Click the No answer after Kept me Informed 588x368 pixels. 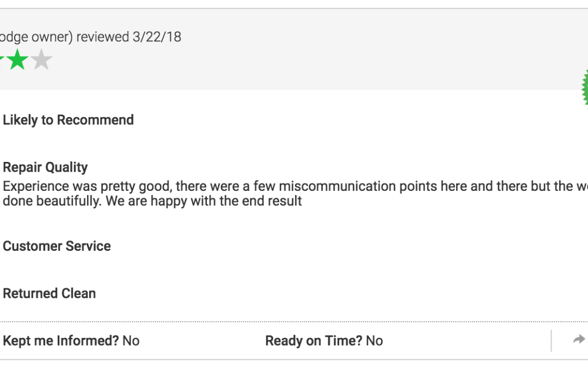pos(131,341)
